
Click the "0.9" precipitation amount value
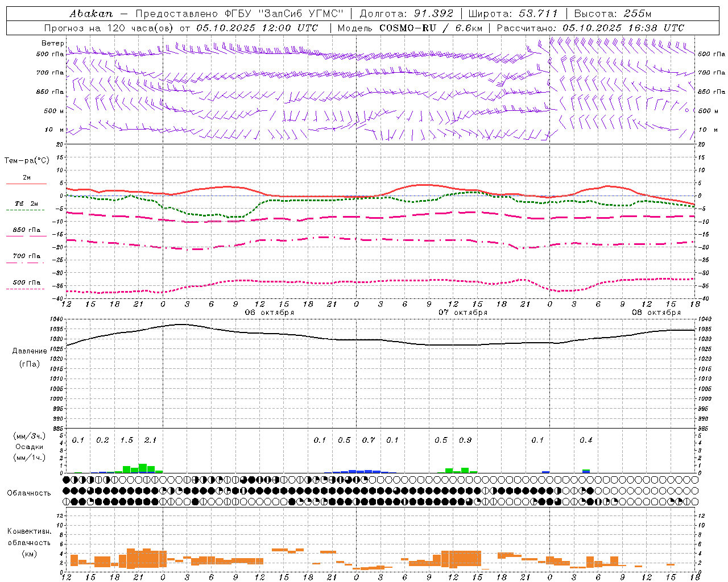pos(465,440)
